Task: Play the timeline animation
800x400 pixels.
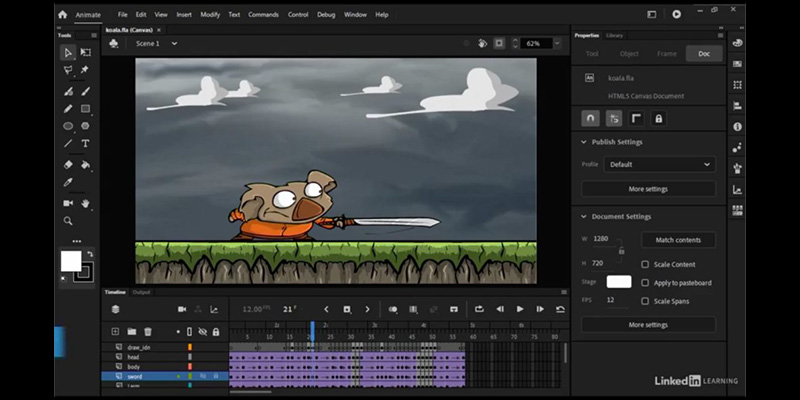Action: coord(520,309)
